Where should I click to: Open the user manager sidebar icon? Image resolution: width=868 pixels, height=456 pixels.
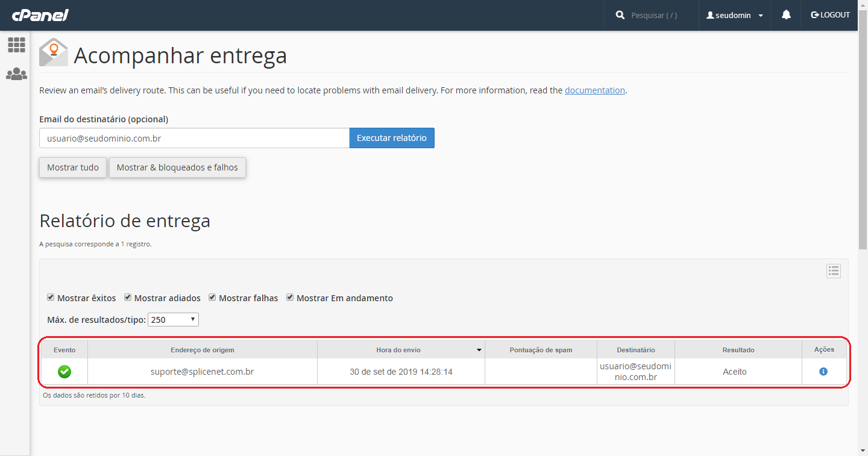[16, 74]
